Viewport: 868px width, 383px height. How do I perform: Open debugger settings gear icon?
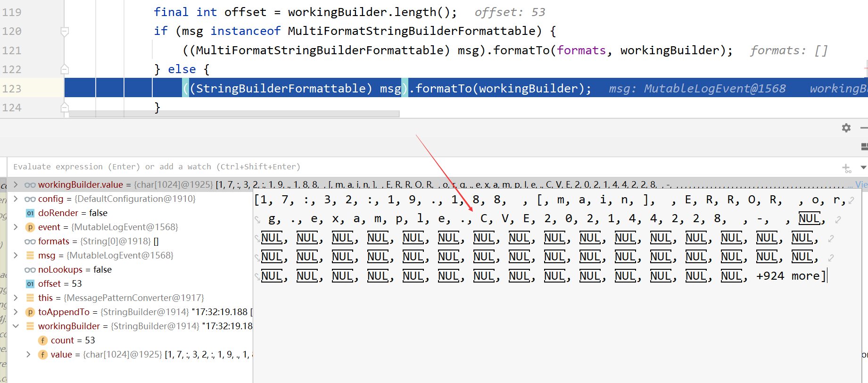[x=846, y=128]
